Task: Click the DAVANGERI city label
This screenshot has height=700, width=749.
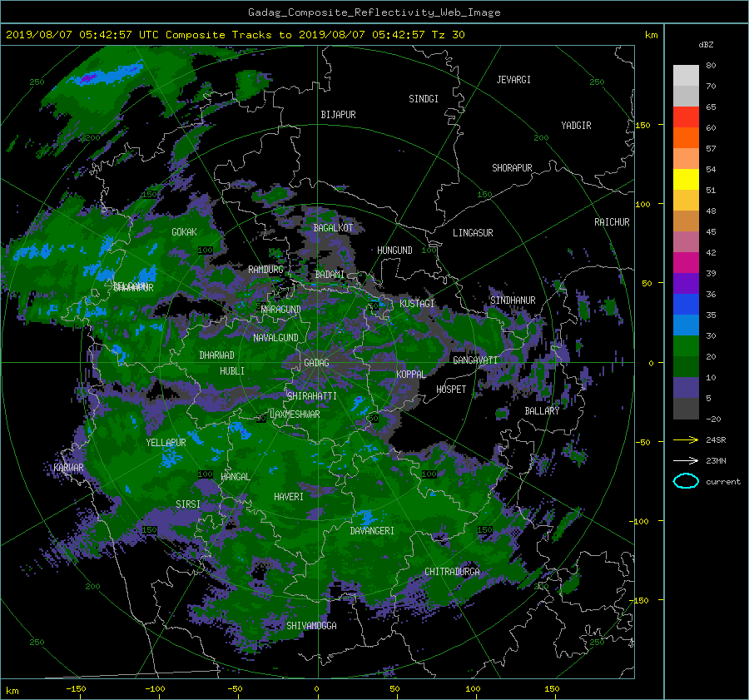Action: (x=372, y=531)
